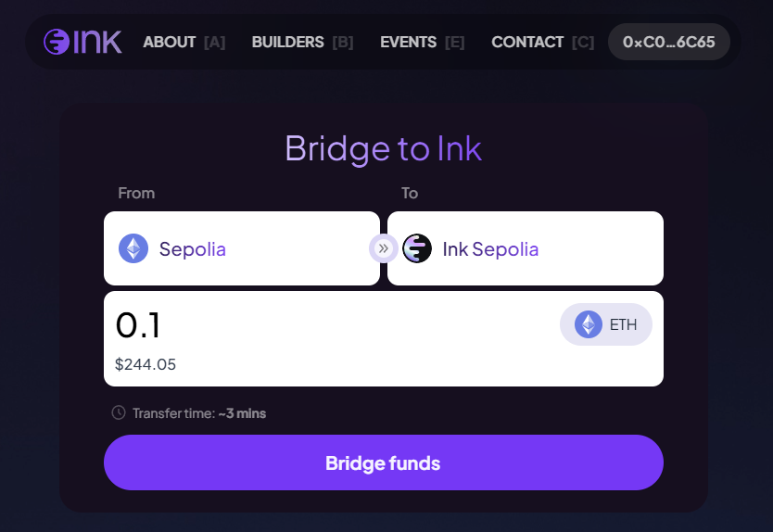Open the wallet address 0xC0…6C65 button
Viewport: 773px width, 532px height.
668,43
